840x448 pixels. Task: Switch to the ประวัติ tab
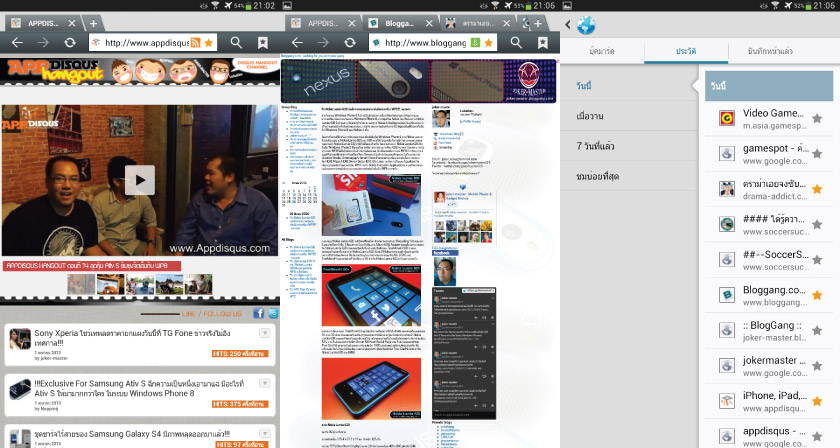(x=686, y=51)
